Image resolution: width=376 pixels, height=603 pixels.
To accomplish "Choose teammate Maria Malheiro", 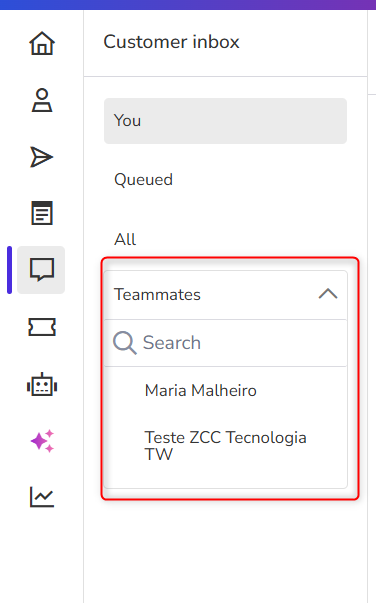I will (x=201, y=391).
